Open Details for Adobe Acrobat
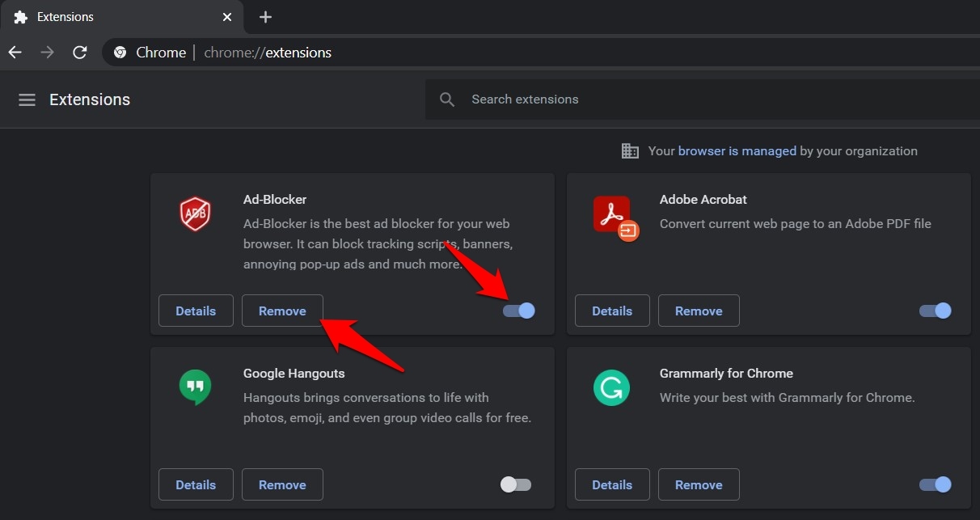This screenshot has width=980, height=520. tap(612, 311)
